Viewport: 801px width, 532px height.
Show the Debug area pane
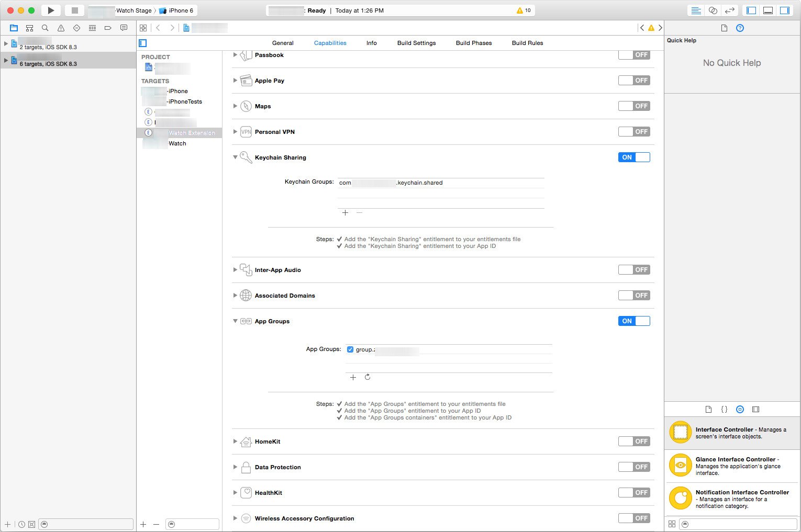click(768, 10)
